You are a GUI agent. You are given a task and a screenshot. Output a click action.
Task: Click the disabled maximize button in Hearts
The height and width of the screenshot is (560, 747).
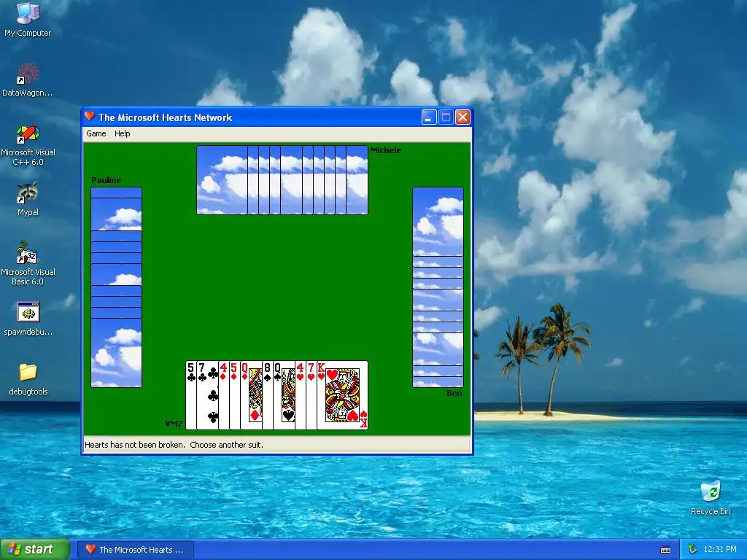[x=446, y=117]
